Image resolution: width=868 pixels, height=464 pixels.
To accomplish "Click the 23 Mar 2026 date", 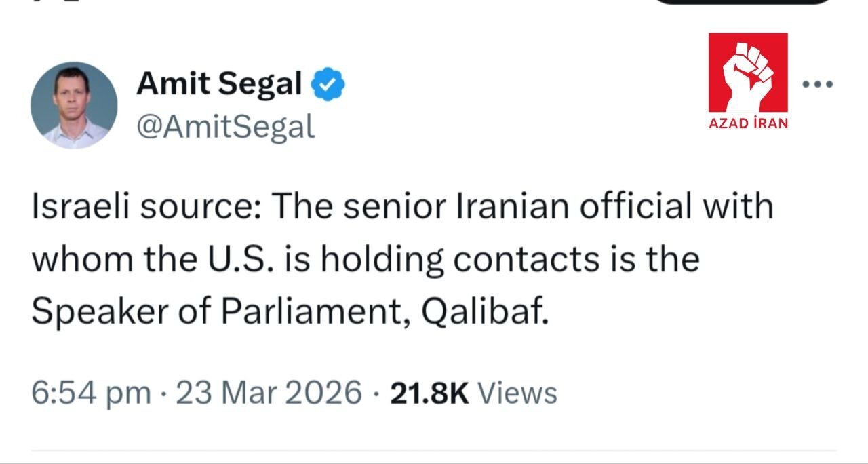I will click(x=269, y=392).
